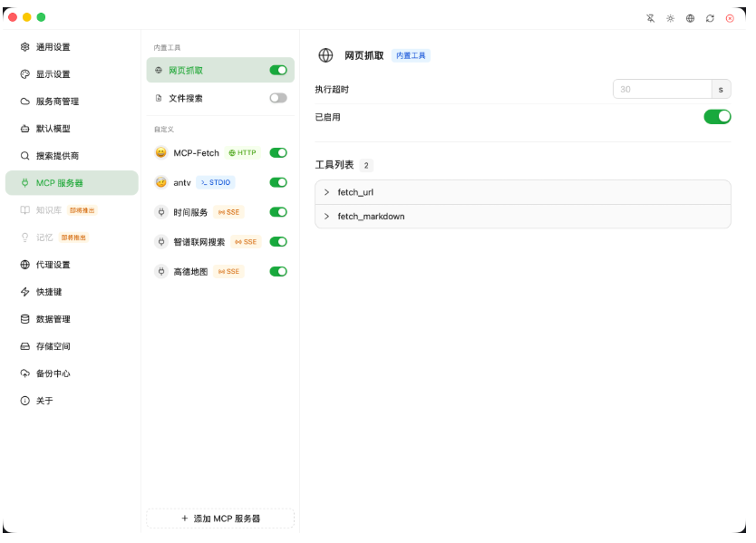Image resolution: width=756 pixels, height=543 pixels.
Task: Click the 知识库 sidebar entry
Action: pyautogui.click(x=72, y=210)
